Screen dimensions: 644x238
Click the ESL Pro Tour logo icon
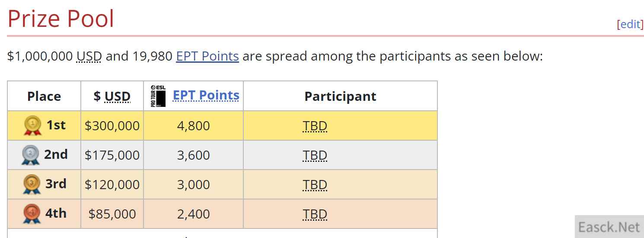(158, 96)
